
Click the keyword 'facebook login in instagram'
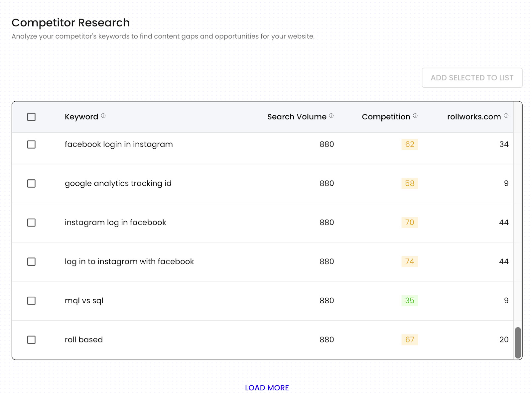[x=119, y=145]
